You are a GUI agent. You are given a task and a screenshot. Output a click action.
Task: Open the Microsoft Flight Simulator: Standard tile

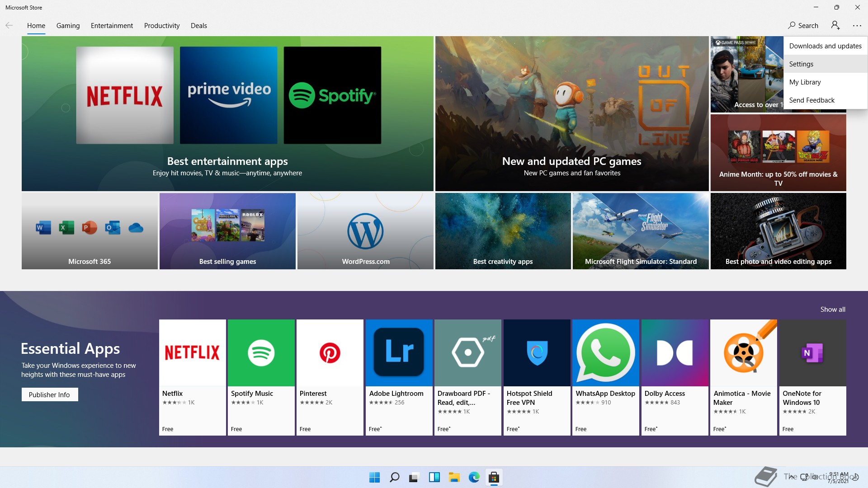(x=641, y=231)
